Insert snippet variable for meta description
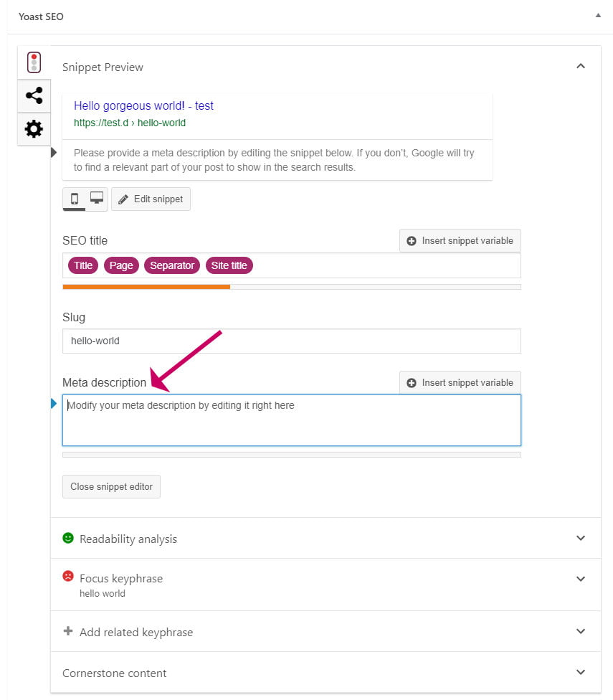 tap(460, 382)
